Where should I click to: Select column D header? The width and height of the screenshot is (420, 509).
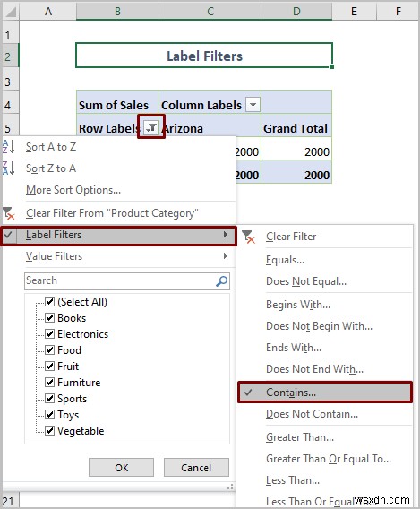click(296, 12)
